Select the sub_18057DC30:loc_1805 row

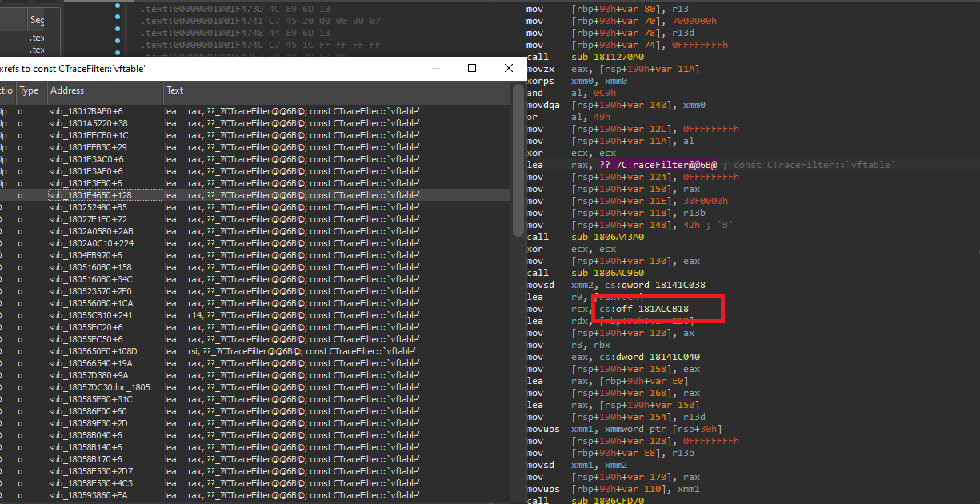tap(255, 387)
